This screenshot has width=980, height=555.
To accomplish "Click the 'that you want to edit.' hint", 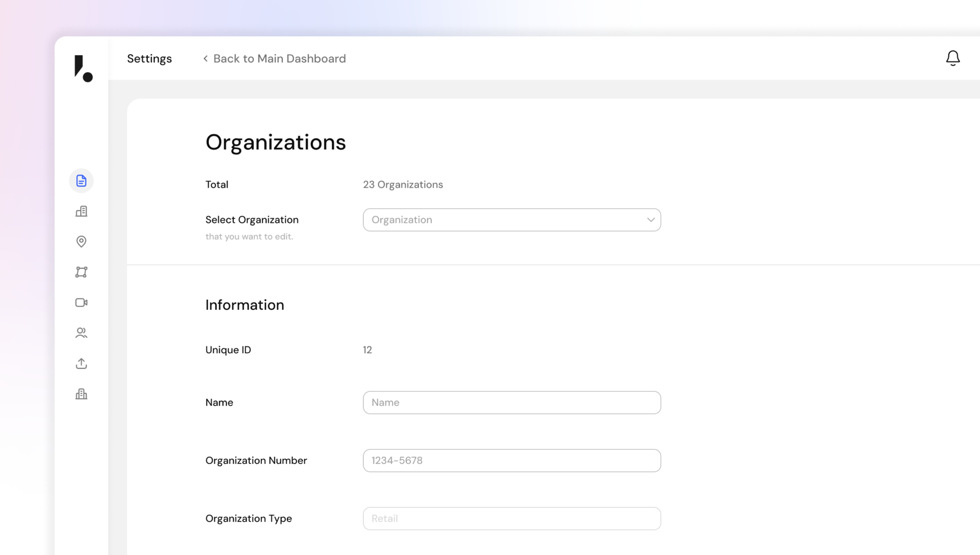I will 249,237.
